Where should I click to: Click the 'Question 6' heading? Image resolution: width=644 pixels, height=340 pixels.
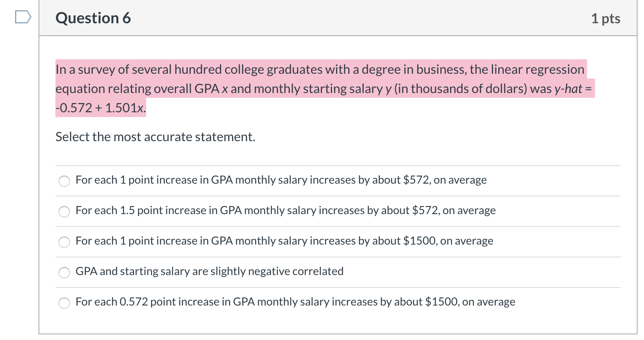pyautogui.click(x=93, y=18)
